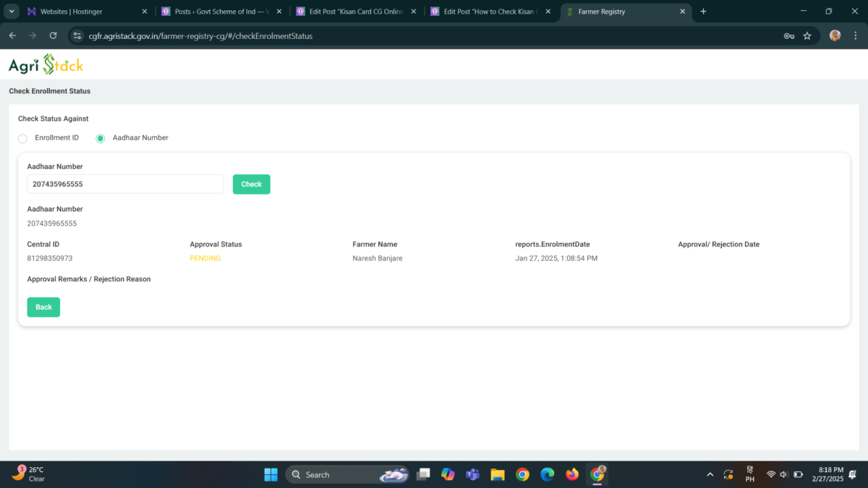Click the Check Status Against label
868x488 pixels.
click(54, 119)
